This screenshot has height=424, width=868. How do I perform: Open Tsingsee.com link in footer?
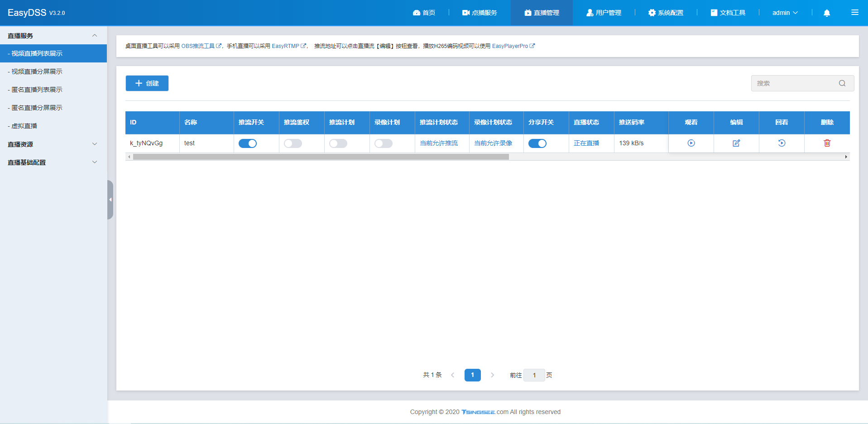pyautogui.click(x=485, y=412)
